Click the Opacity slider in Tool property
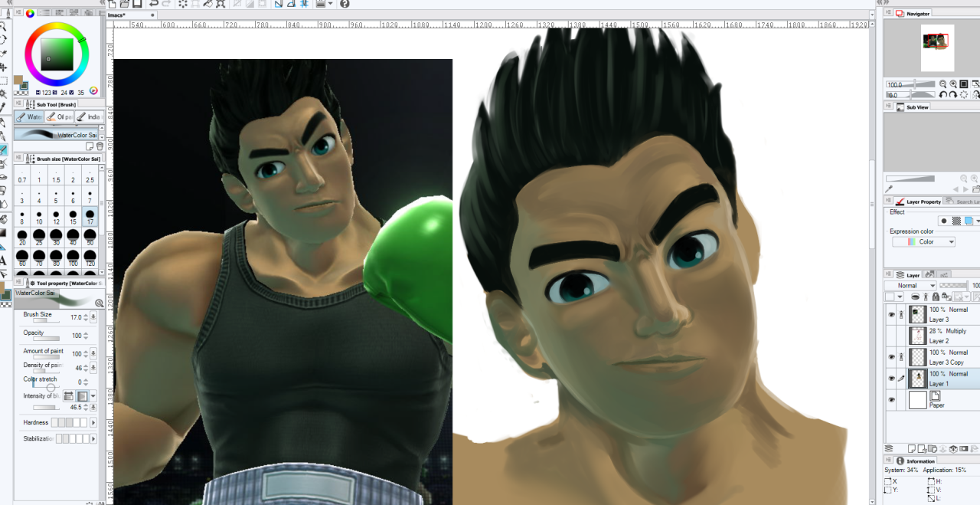Screen dimensions: 980x505 point(46,338)
